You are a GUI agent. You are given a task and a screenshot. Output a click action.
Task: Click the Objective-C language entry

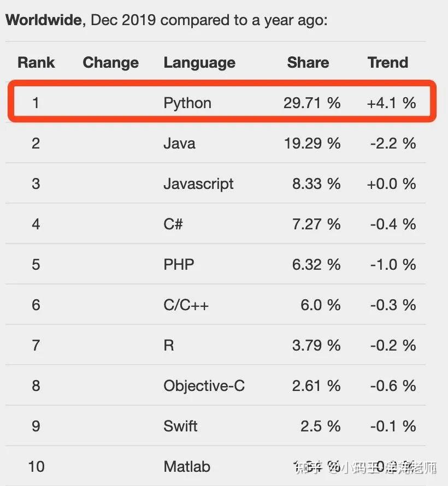click(x=204, y=386)
